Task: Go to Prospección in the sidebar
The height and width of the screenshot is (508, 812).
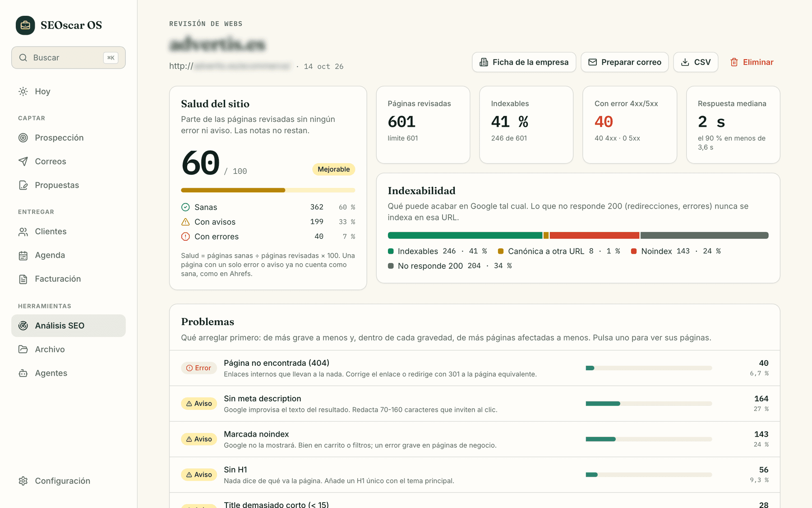Action: click(69, 138)
